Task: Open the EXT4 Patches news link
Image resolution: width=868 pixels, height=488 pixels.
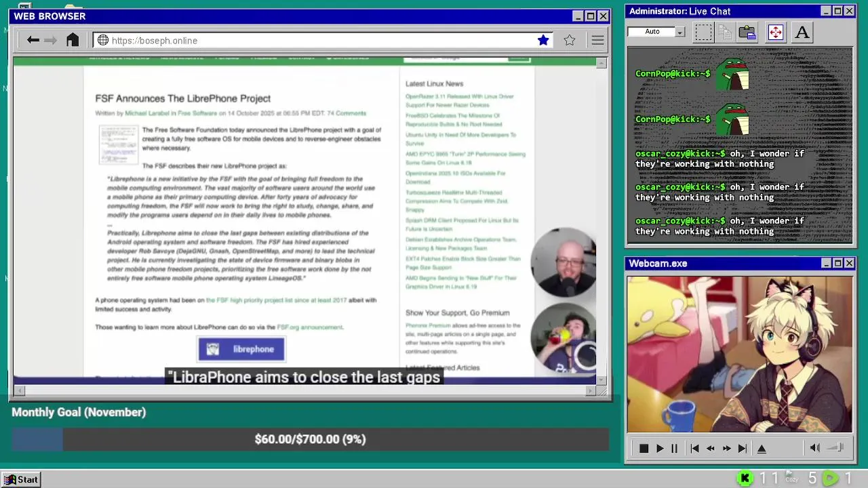Action: pos(463,263)
